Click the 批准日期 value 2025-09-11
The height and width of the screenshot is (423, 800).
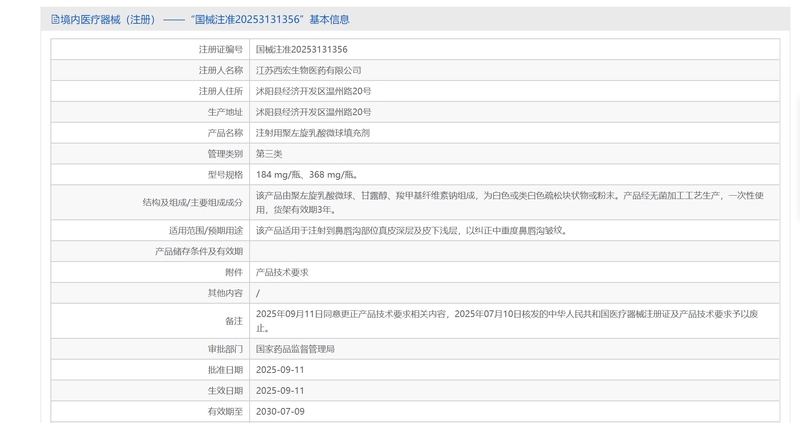280,369
